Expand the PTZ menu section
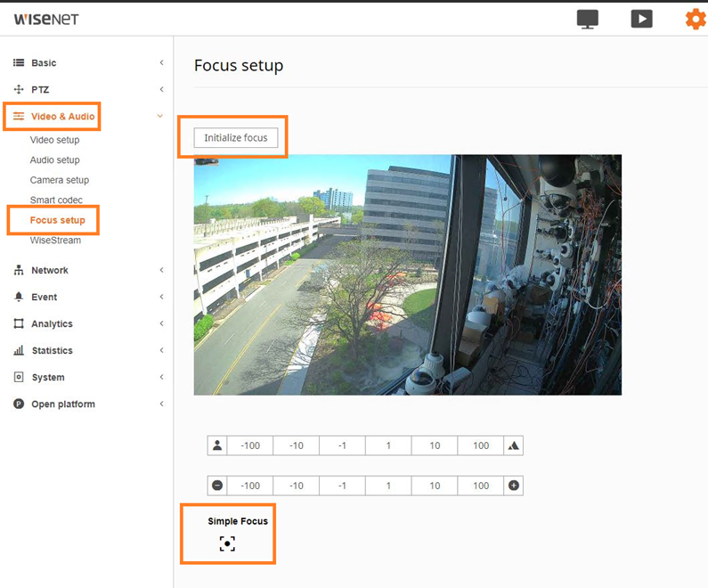The image size is (708, 588). 40,90
